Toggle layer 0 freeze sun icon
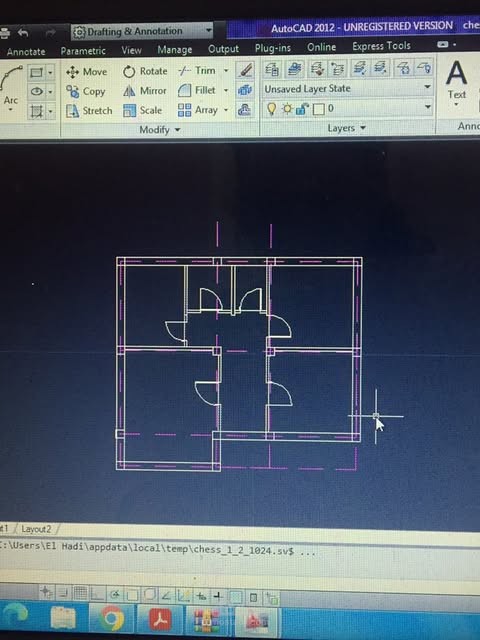This screenshot has height=640, width=480. [x=287, y=109]
